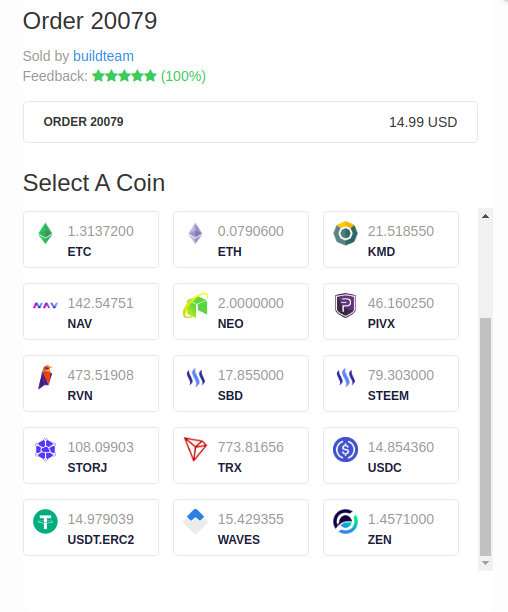
Task: Click the TRX red triangle icon
Action: [195, 449]
